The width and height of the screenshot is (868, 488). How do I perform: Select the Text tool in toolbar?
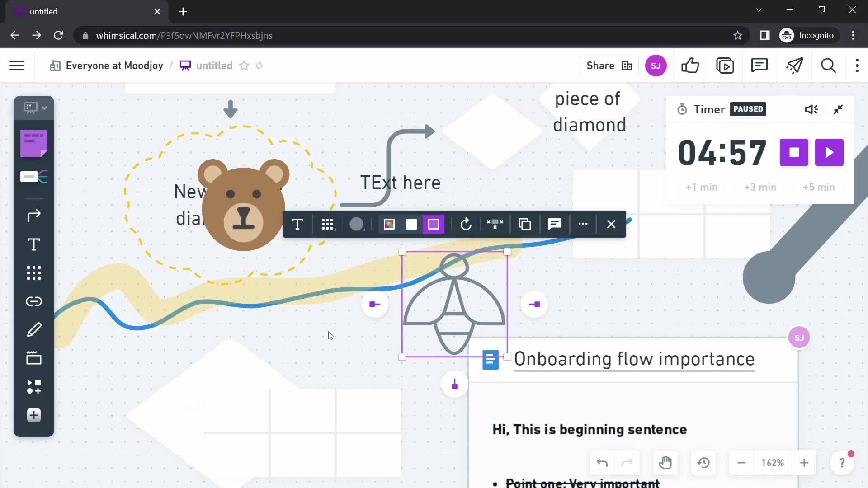point(33,244)
